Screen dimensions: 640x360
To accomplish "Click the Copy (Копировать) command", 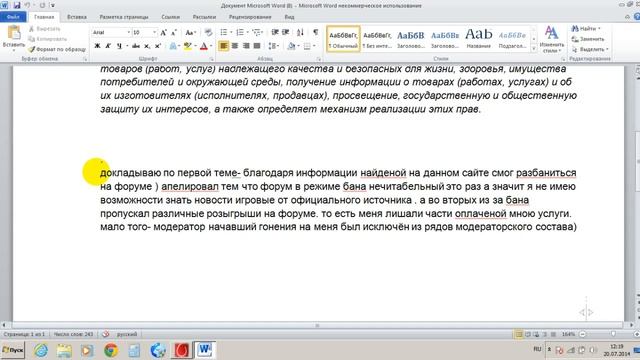I will click(x=48, y=39).
